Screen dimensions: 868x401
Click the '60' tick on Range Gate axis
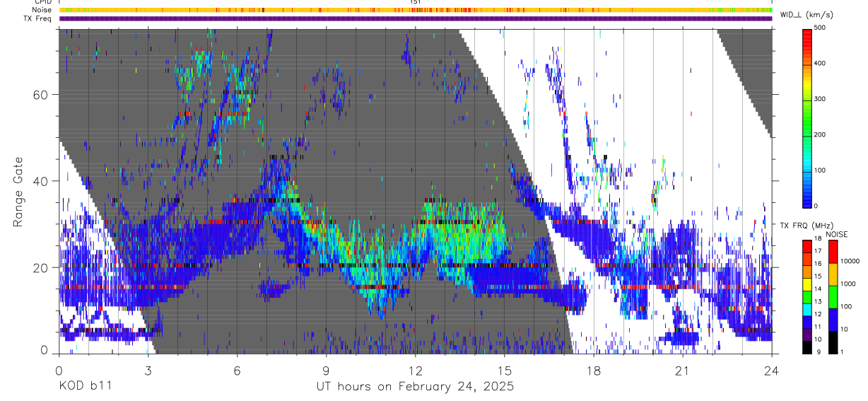click(x=42, y=94)
